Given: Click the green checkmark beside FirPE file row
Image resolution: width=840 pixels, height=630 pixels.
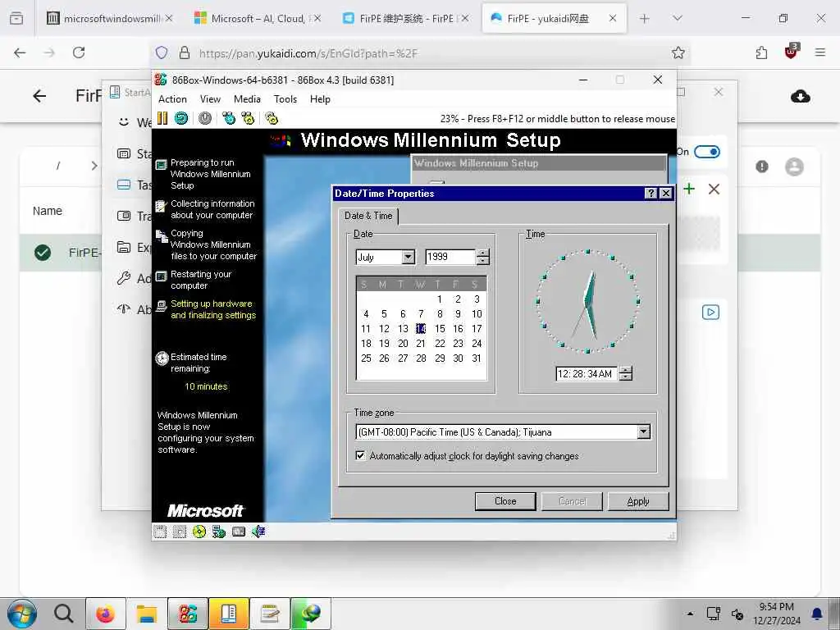Looking at the screenshot, I should click(x=43, y=253).
